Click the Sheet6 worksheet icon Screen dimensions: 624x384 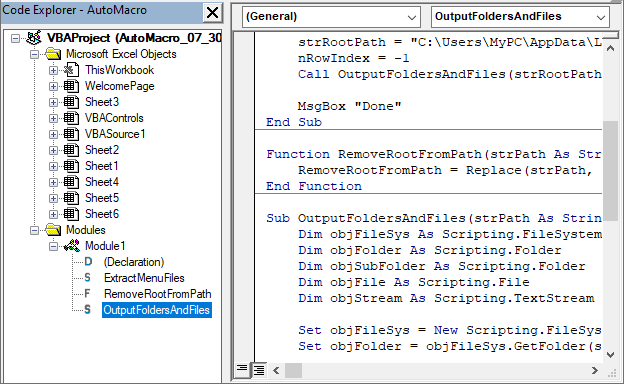point(71,214)
